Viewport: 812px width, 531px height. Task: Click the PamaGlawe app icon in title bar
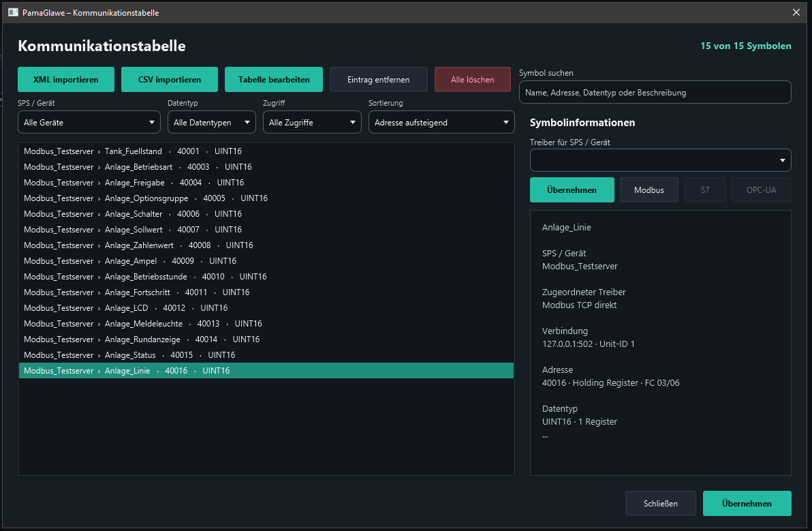pyautogui.click(x=13, y=12)
